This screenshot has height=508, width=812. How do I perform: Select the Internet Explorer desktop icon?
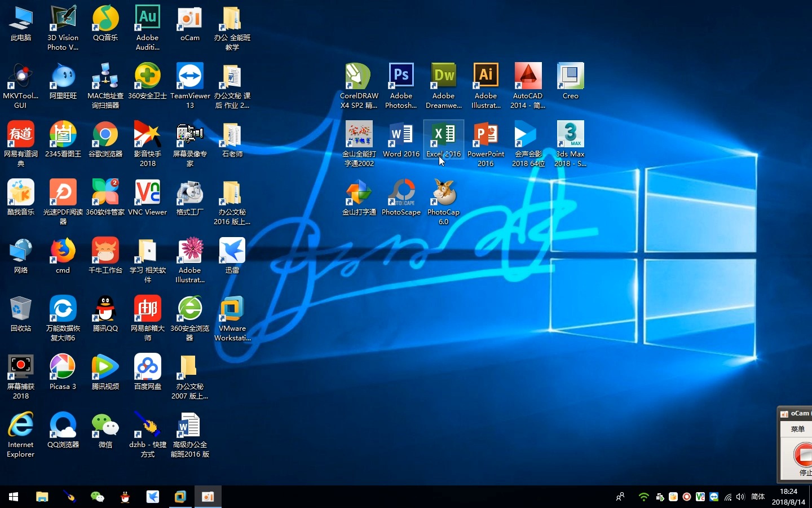(x=21, y=435)
